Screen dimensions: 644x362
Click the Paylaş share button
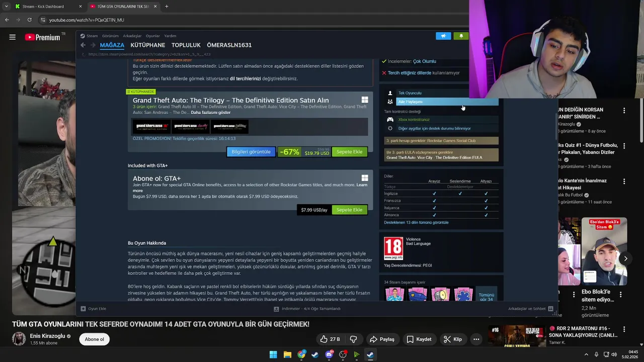(382, 339)
